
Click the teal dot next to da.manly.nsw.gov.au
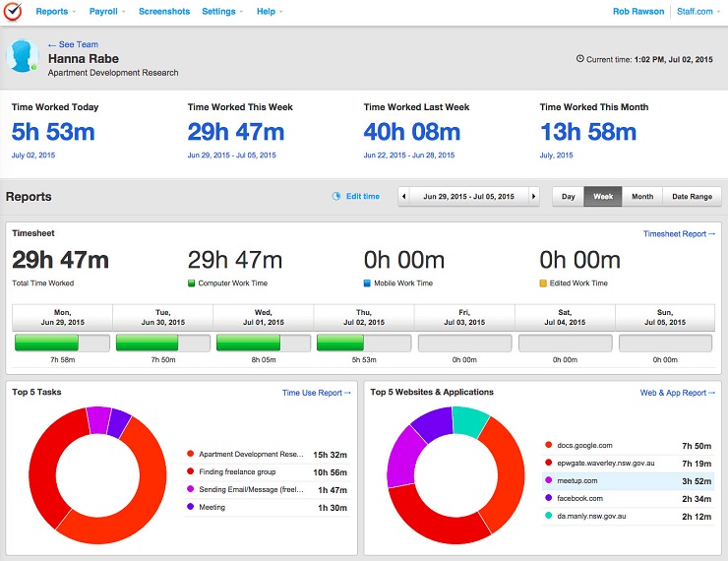(548, 516)
